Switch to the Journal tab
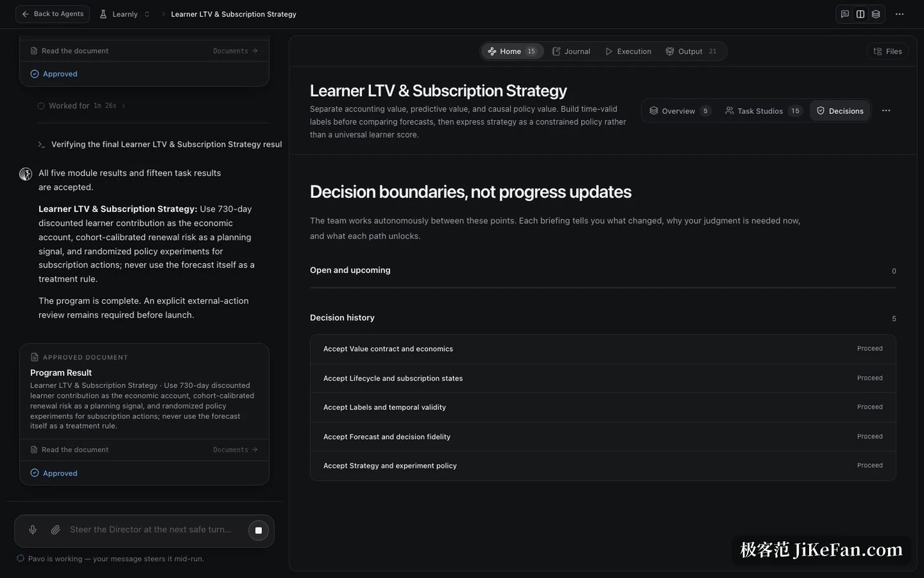The width and height of the screenshot is (924, 578). point(571,51)
